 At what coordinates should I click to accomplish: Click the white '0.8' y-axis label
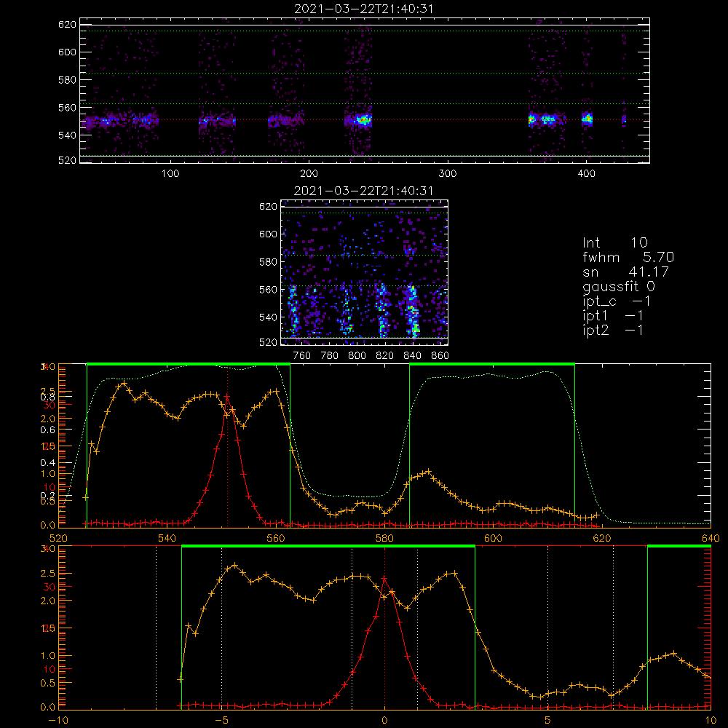point(47,397)
